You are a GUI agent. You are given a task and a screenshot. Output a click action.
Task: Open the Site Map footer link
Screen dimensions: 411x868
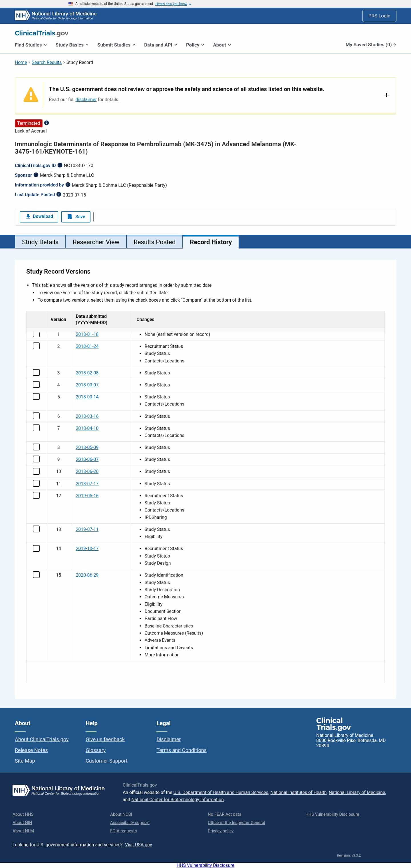(x=25, y=761)
